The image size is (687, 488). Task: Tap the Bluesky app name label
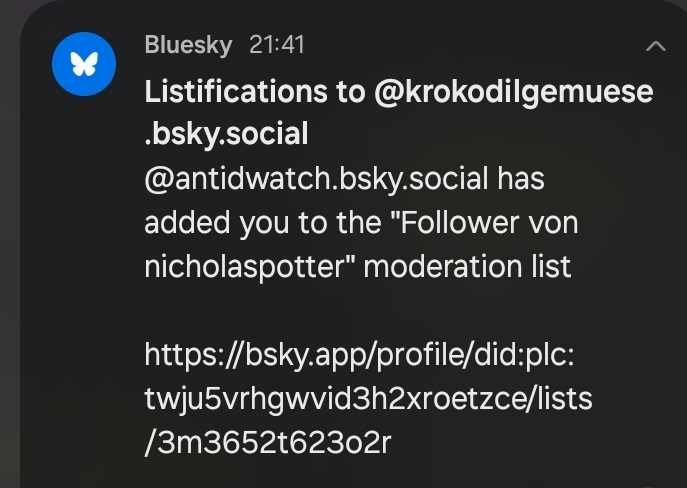[x=188, y=45]
